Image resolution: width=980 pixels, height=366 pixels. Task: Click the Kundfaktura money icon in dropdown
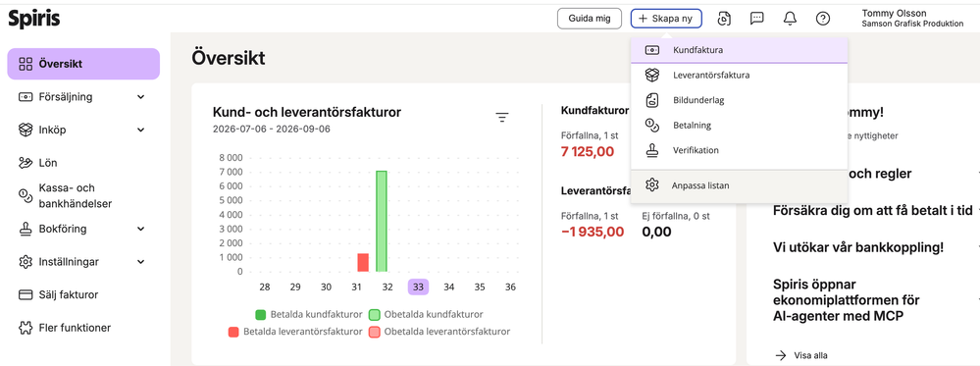pyautogui.click(x=652, y=50)
